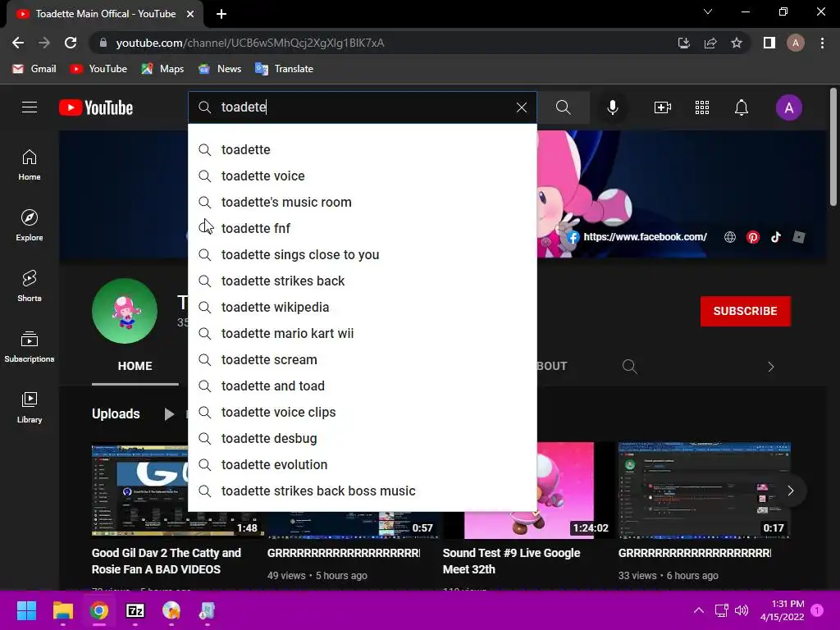
Task: Open the Windows Start menu
Action: [26, 610]
